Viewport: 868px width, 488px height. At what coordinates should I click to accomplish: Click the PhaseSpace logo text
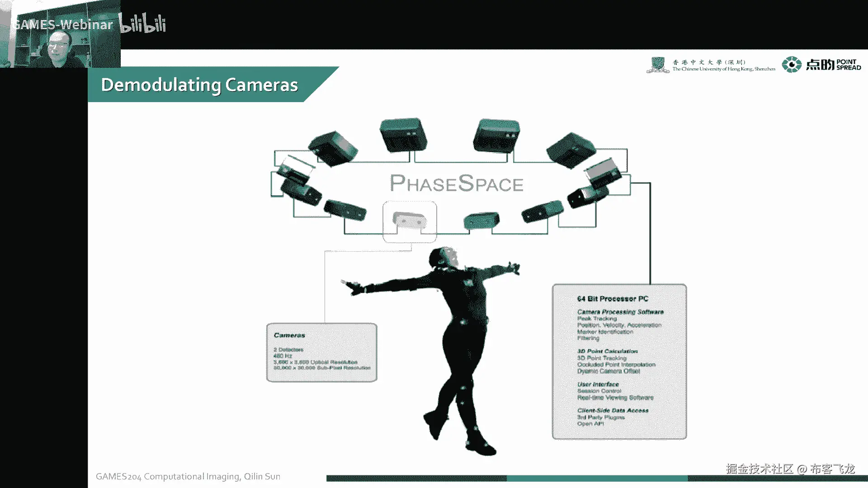(456, 183)
